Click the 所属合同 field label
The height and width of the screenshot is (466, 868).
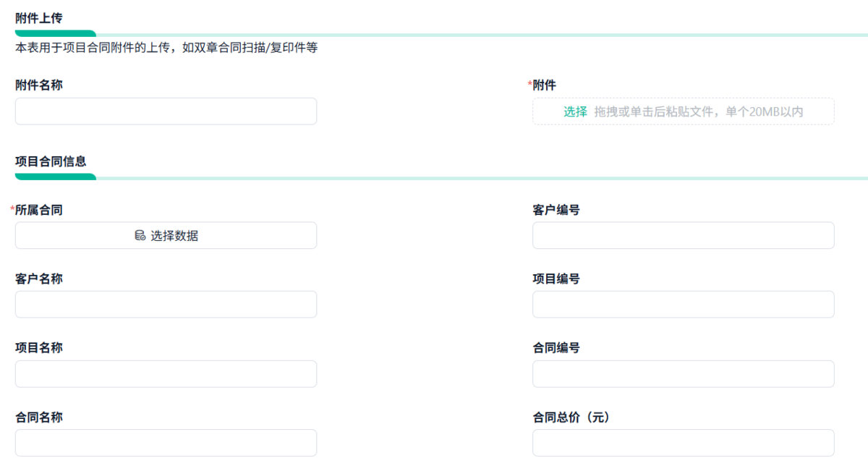(39, 210)
